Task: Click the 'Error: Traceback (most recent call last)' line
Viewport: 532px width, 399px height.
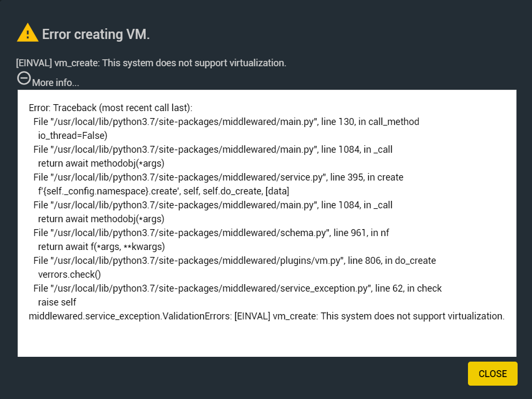Action: pos(110,108)
